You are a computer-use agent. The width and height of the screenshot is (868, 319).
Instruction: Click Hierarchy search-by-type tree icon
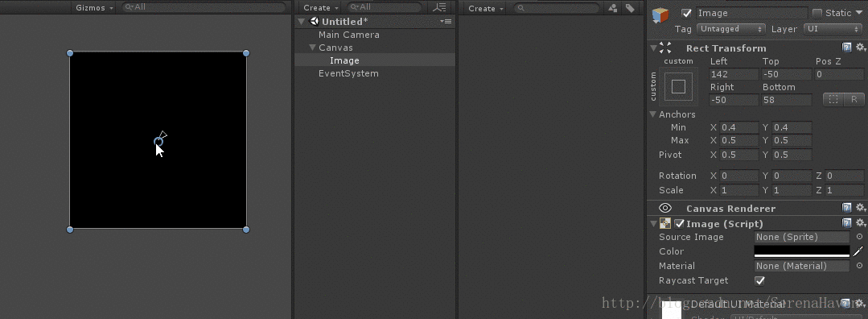coord(440,7)
